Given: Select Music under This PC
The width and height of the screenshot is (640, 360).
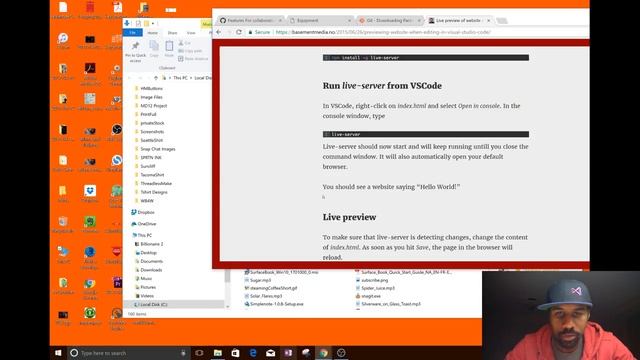Looking at the screenshot, I should (146, 278).
